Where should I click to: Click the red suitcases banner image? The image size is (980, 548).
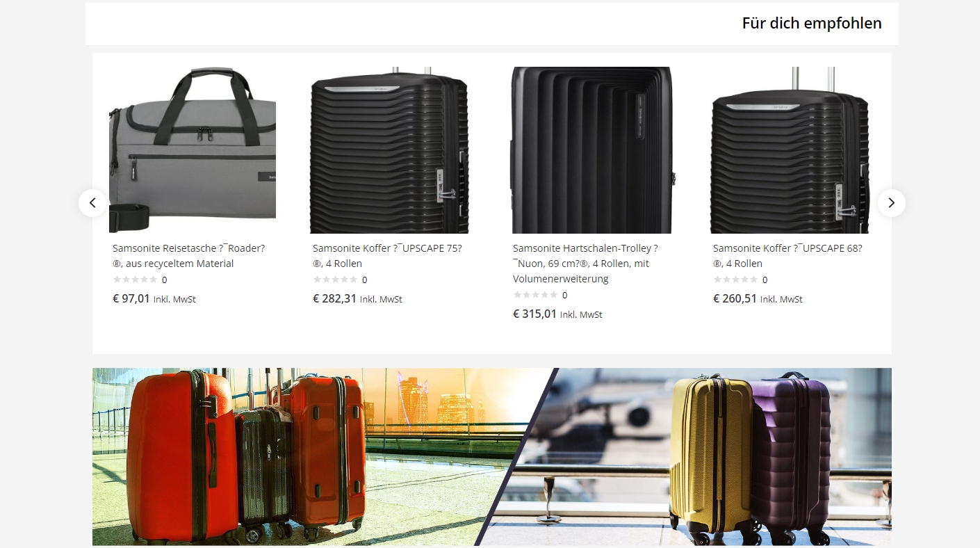(x=492, y=457)
